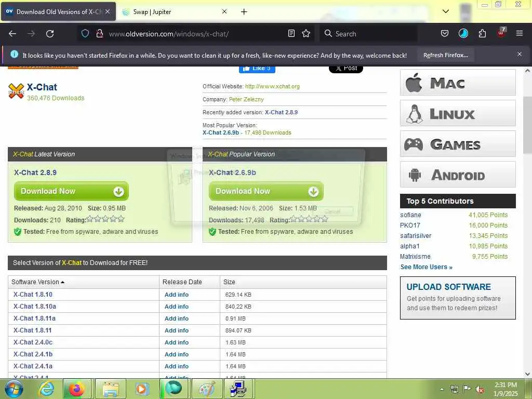The height and width of the screenshot is (399, 532).
Task: Open the Firefox hamburger menu
Action: (x=520, y=33)
